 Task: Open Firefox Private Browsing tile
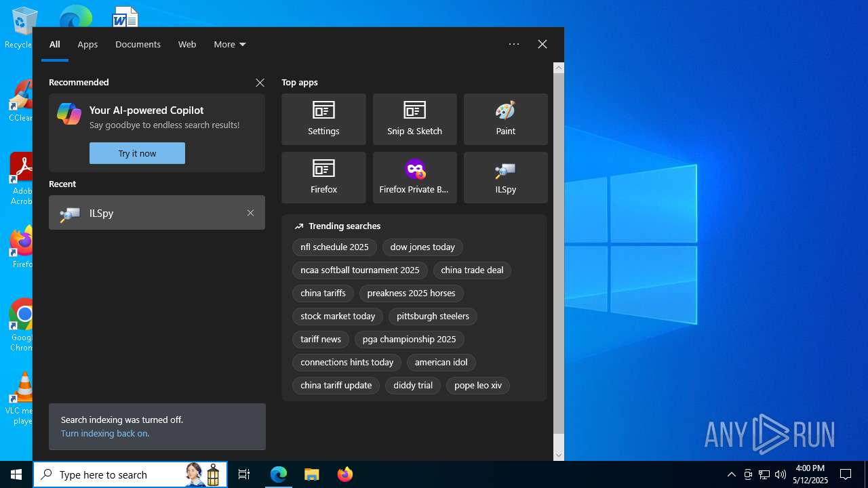coord(414,178)
